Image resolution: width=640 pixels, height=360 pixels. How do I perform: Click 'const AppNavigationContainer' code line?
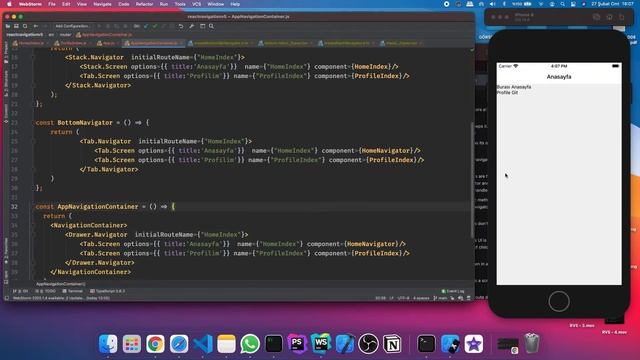105,207
